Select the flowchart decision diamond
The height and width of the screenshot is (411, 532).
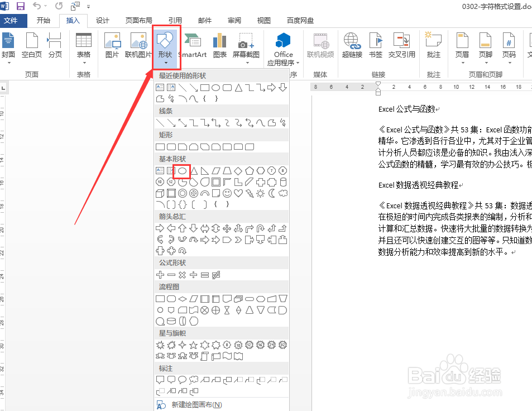click(183, 299)
